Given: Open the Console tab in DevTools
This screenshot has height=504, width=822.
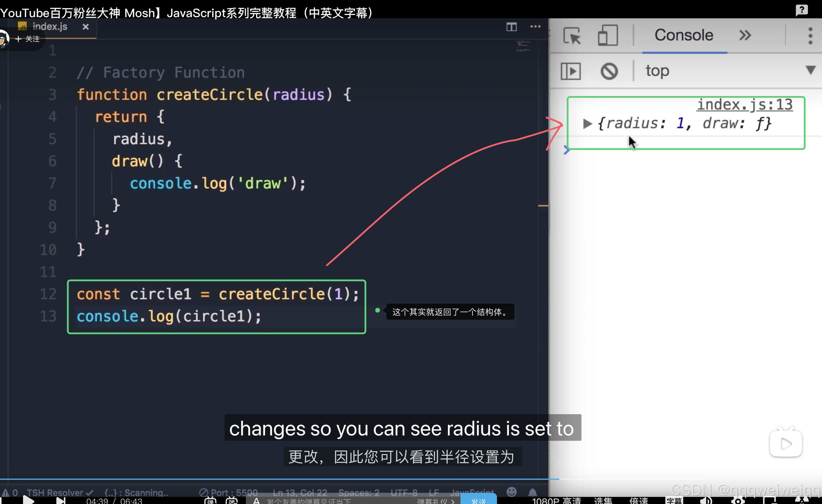Looking at the screenshot, I should pyautogui.click(x=684, y=35).
